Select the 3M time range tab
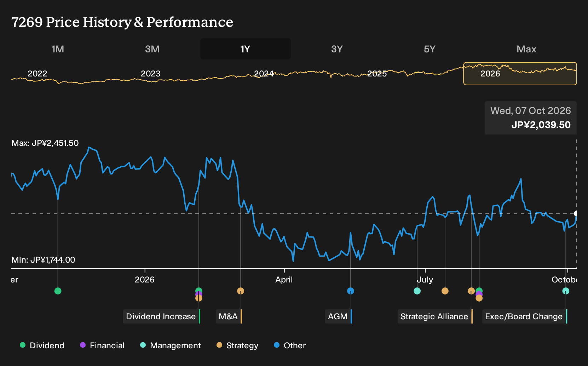This screenshot has width=588, height=366. tap(152, 49)
